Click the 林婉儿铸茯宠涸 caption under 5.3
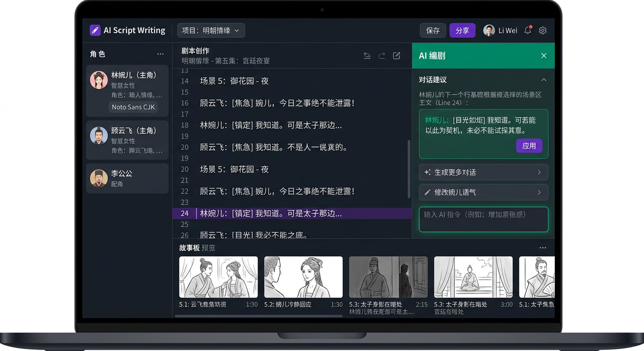This screenshot has width=644, height=351. coord(381,312)
